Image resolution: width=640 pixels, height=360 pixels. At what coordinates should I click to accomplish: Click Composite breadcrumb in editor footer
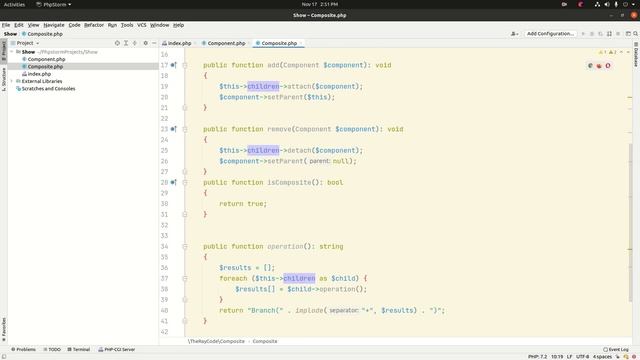264,341
